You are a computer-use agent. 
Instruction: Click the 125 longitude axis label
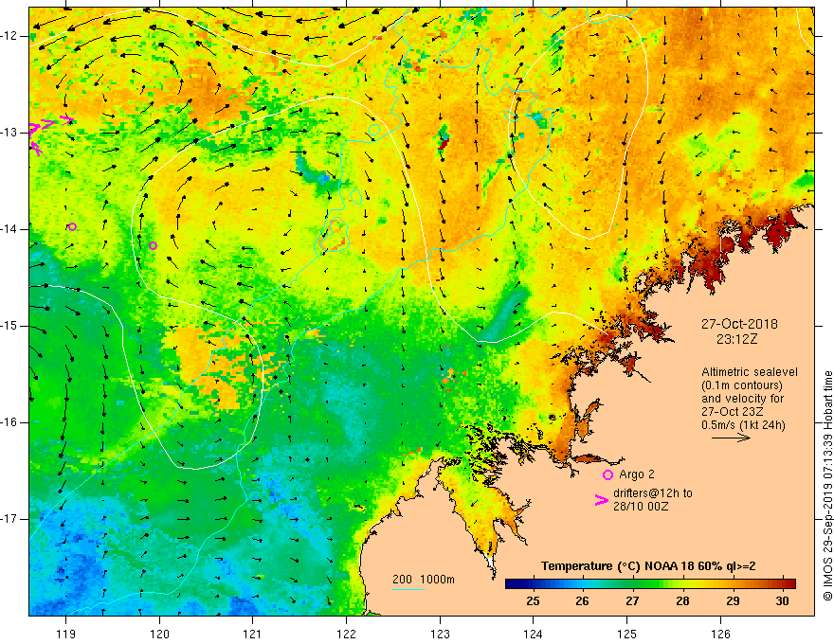pos(627,634)
